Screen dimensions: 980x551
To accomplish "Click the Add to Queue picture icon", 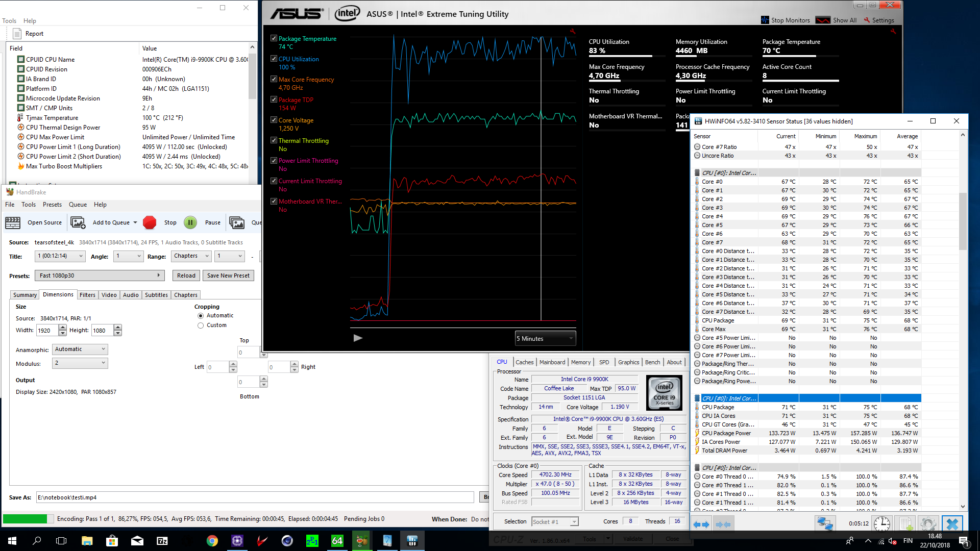I will 78,222.
